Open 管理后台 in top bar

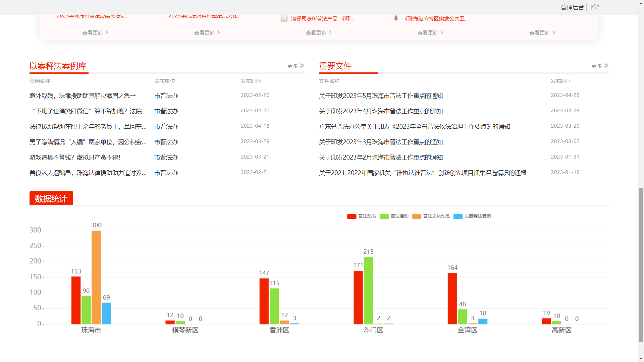[572, 7]
